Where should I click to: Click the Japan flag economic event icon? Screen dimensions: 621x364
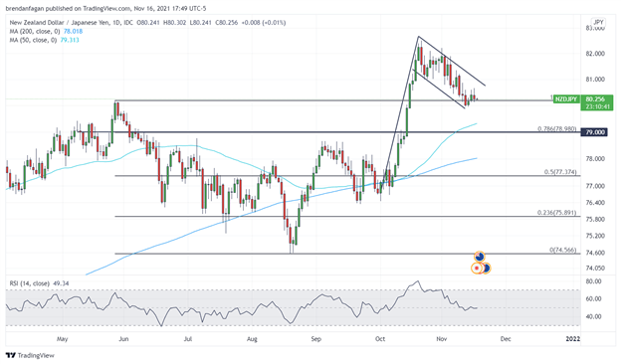(477, 269)
